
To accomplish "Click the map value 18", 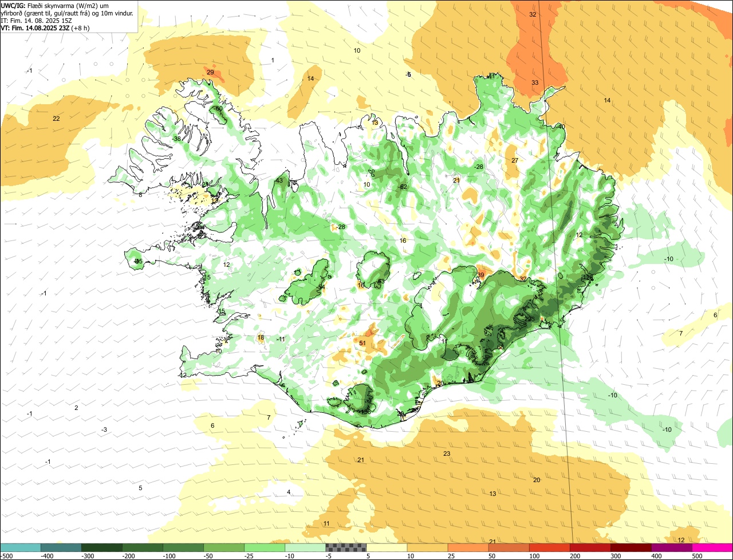I will (261, 338).
